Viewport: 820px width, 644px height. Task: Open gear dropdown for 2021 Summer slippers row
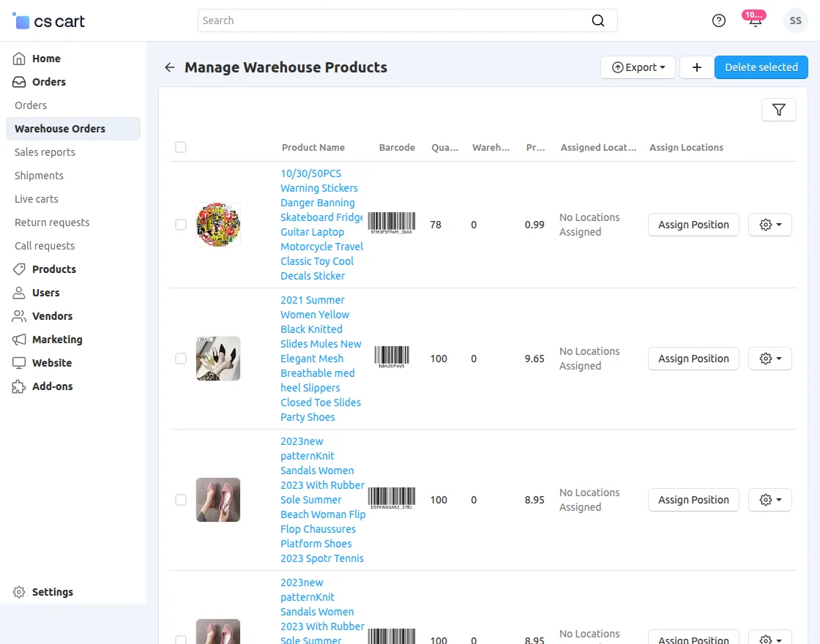(770, 359)
